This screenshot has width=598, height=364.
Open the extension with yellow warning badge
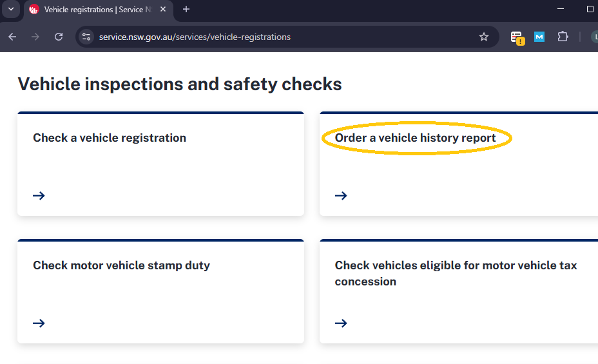tap(517, 37)
